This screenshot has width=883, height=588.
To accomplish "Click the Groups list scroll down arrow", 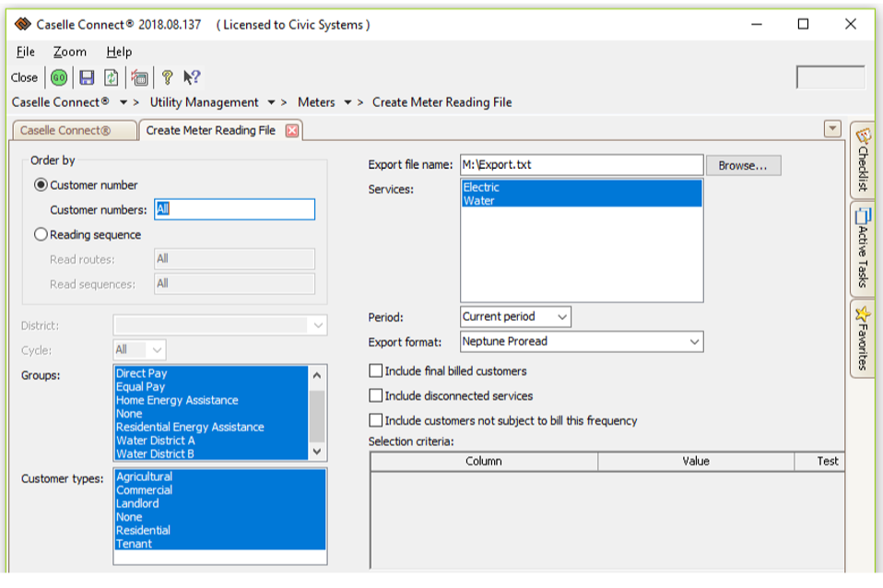I will [x=317, y=452].
